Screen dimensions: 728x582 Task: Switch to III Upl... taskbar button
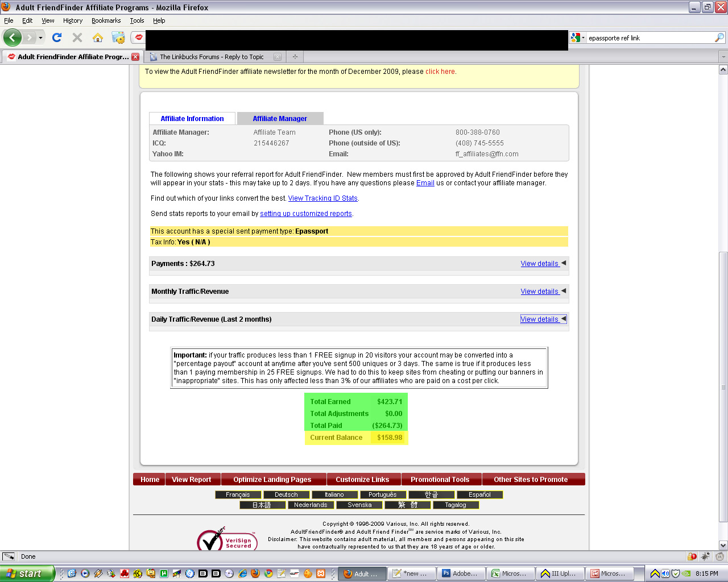561,573
